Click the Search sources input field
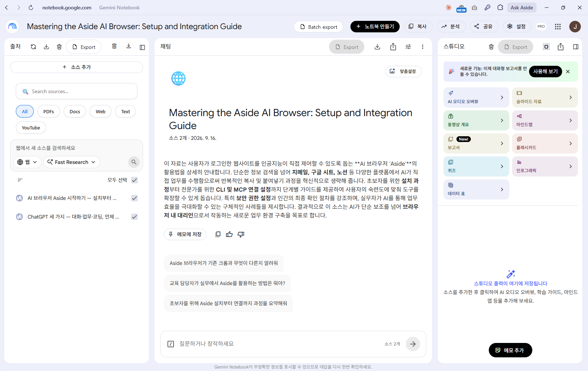Screen dimensions: 588x371 77,91
